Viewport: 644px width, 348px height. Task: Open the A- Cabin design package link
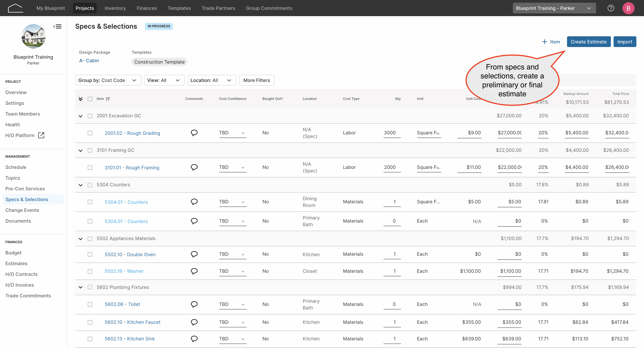(89, 60)
